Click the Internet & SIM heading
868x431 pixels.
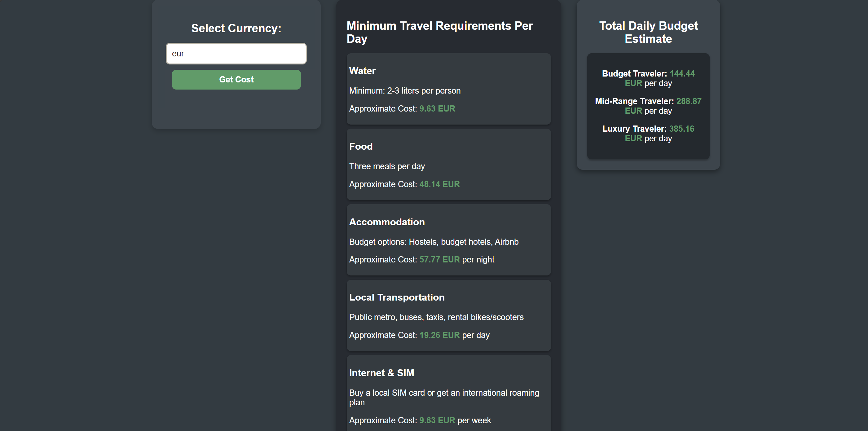coord(381,373)
